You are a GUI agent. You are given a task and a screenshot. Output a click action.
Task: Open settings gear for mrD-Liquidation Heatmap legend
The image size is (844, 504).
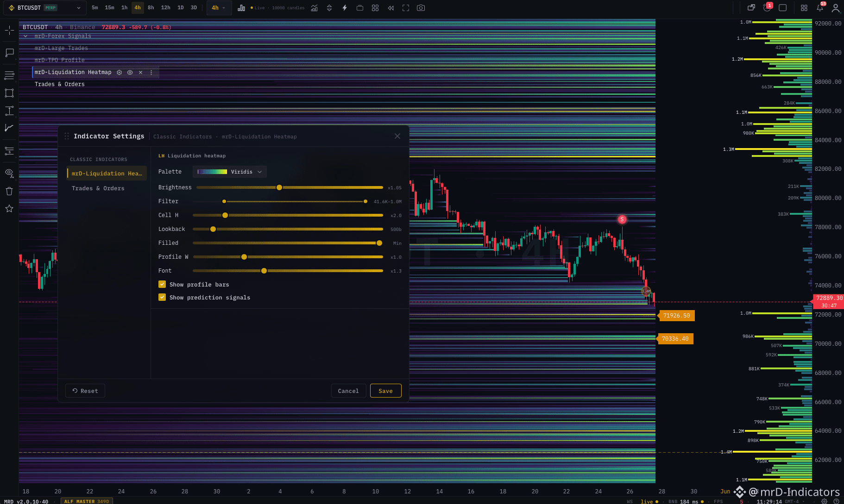coord(119,72)
